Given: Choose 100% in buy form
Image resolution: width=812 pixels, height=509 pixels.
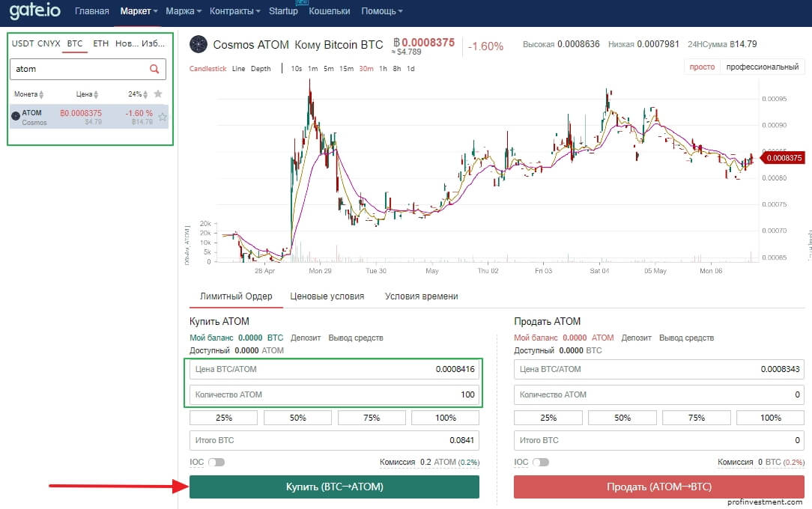Looking at the screenshot, I should pos(446,418).
